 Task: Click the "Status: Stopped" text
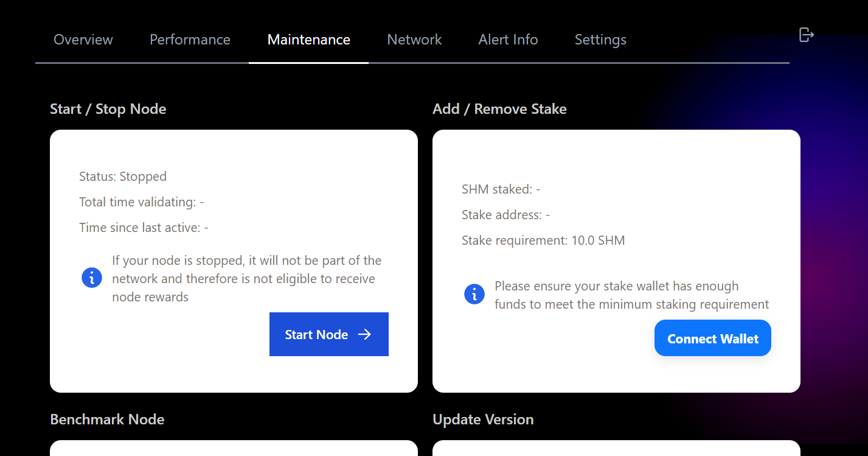[123, 177]
